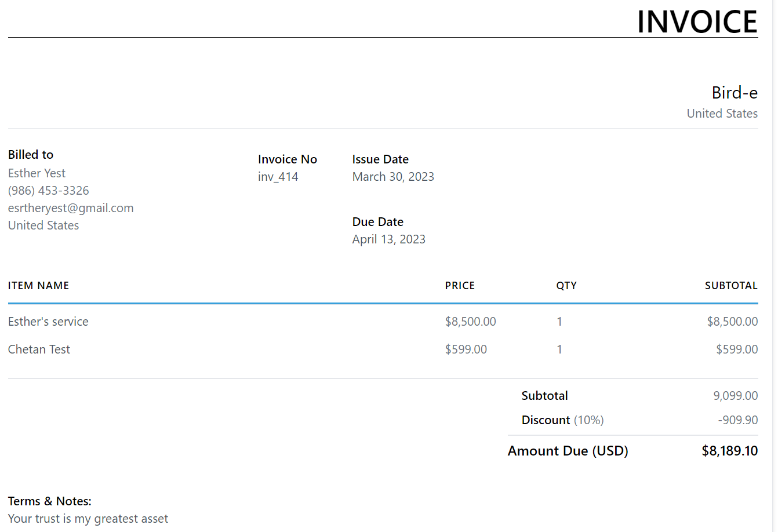The width and height of the screenshot is (778, 532).
Task: Click the $599.00 price of Chetan Test
Action: pos(466,349)
